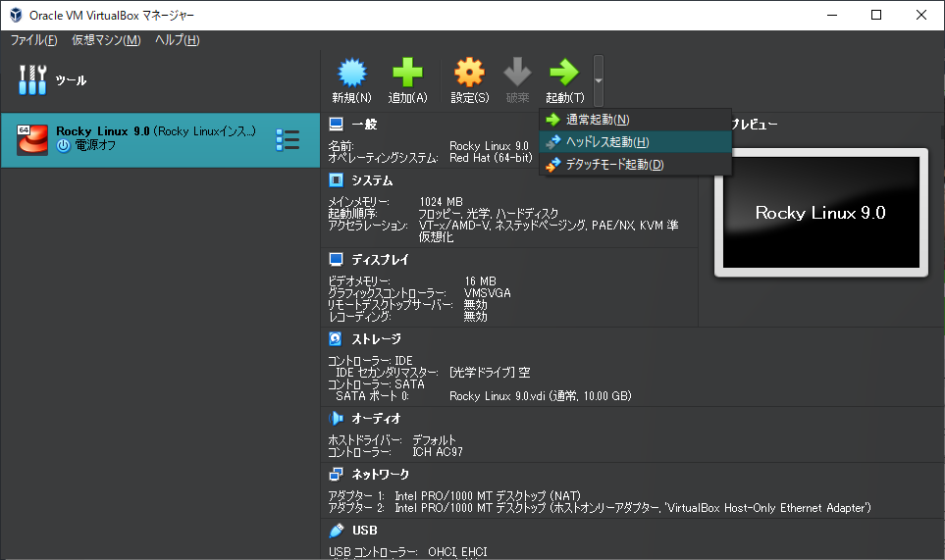Click the デタッチモード起動 arrow icon in menu
The image size is (945, 560).
552,165
